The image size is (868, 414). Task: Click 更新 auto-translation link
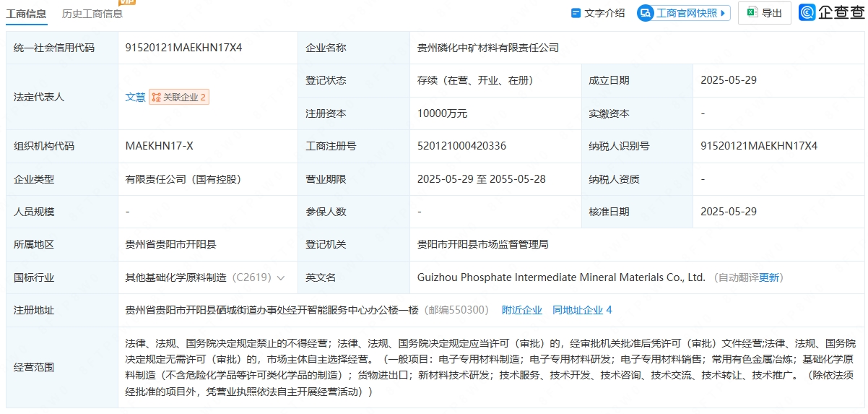(769, 277)
